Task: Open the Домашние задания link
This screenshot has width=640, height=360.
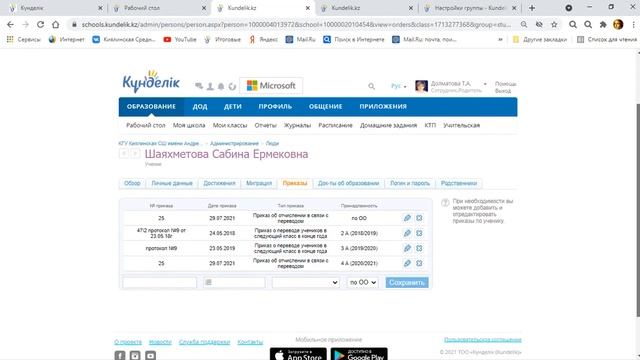Action: (388, 125)
